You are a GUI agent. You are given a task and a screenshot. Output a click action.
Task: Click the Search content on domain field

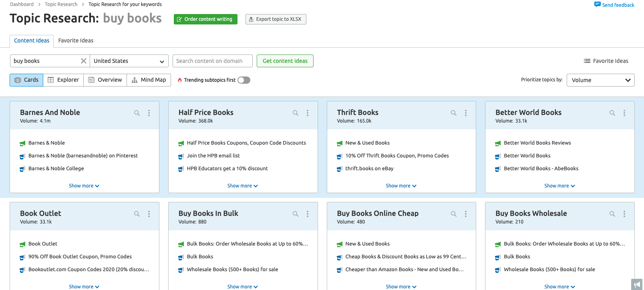[213, 61]
